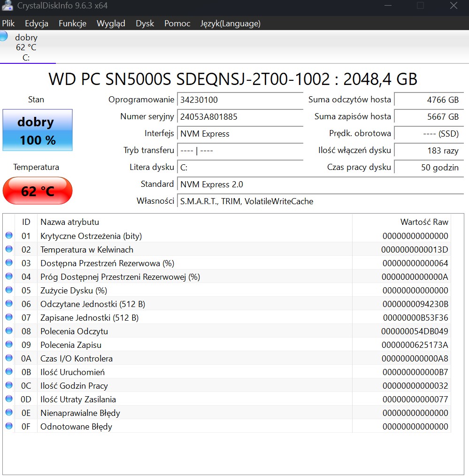Click status icon for Polecenia Odczytu row

pos(9,331)
